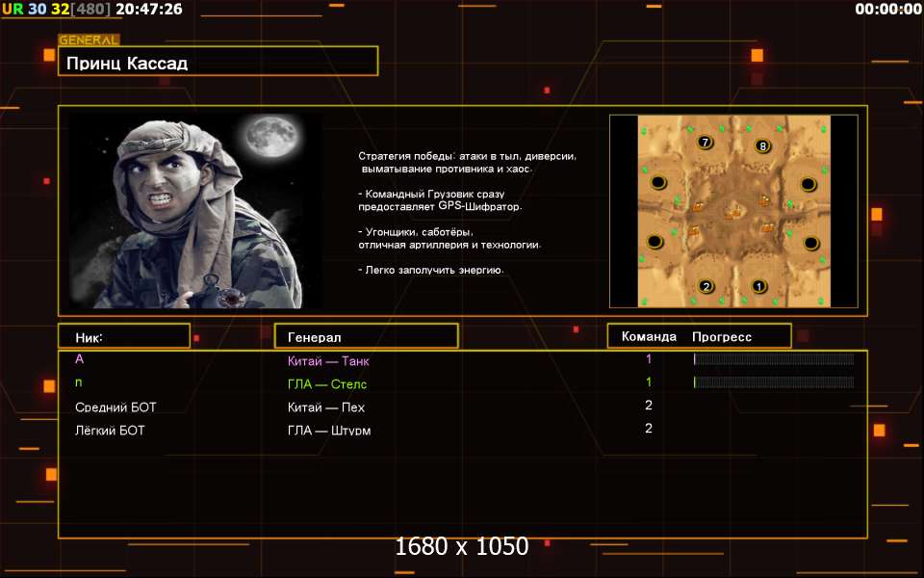
Task: Click the central supply crates on the minimap
Action: (734, 211)
